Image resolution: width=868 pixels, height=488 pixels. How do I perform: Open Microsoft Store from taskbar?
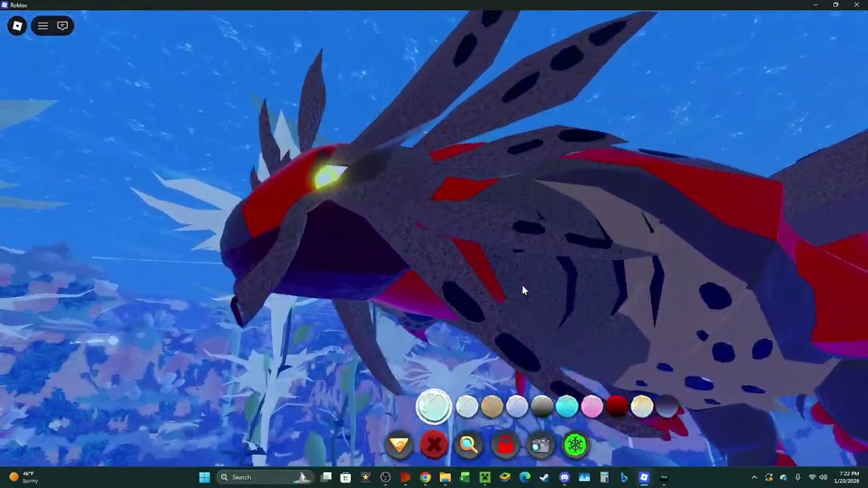346,477
